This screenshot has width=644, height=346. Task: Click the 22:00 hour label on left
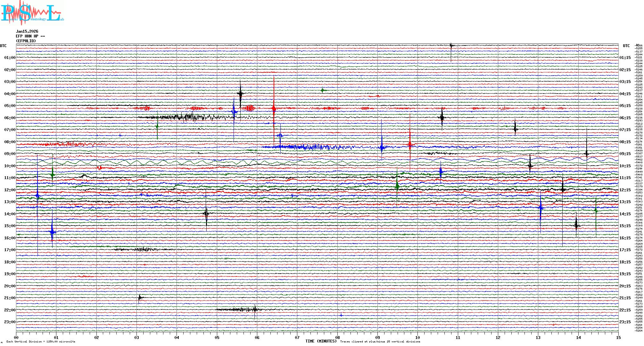point(10,310)
